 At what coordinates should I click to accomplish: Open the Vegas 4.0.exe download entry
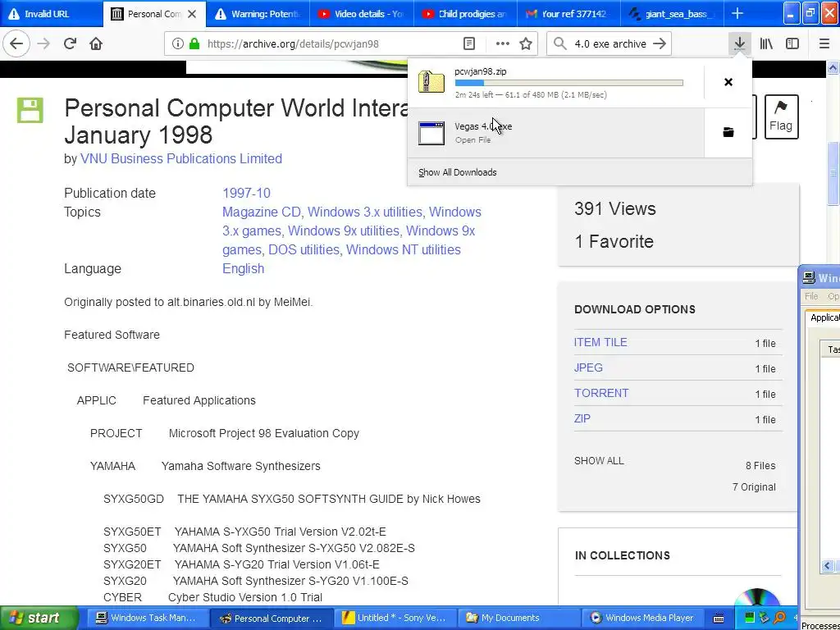[x=555, y=133]
